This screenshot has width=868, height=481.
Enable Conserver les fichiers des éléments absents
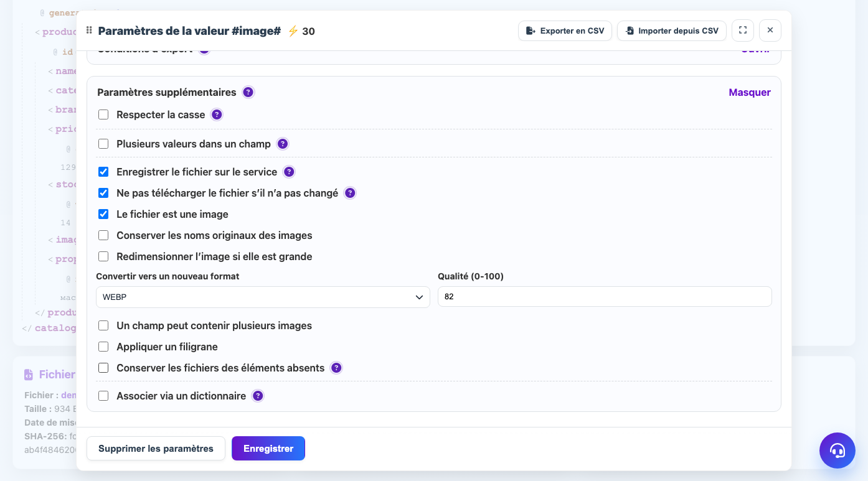103,368
